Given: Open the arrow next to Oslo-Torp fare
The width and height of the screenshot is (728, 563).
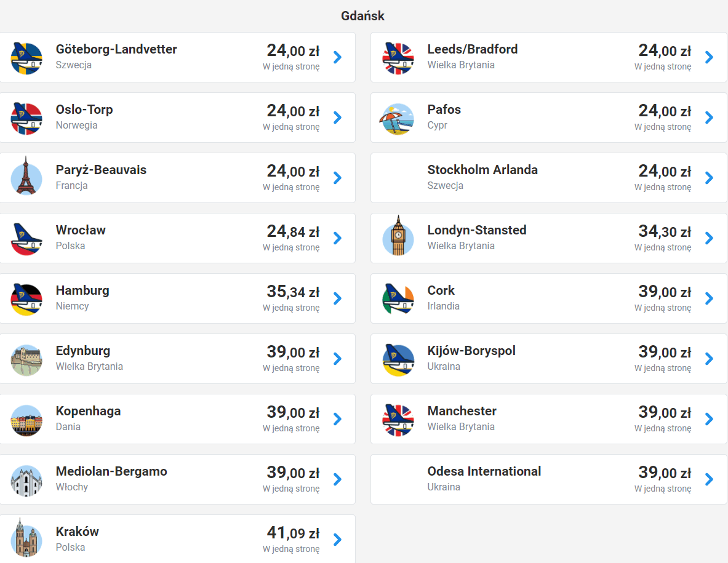Looking at the screenshot, I should [337, 118].
